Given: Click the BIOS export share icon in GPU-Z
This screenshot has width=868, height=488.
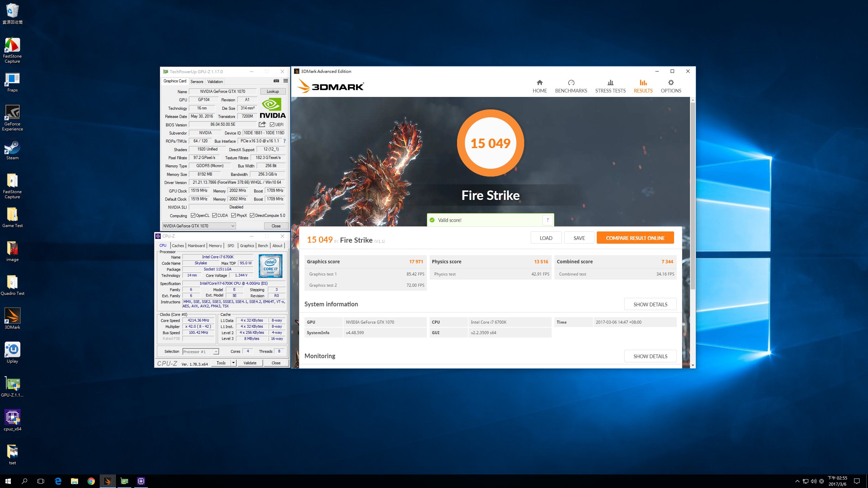Looking at the screenshot, I should tap(262, 124).
